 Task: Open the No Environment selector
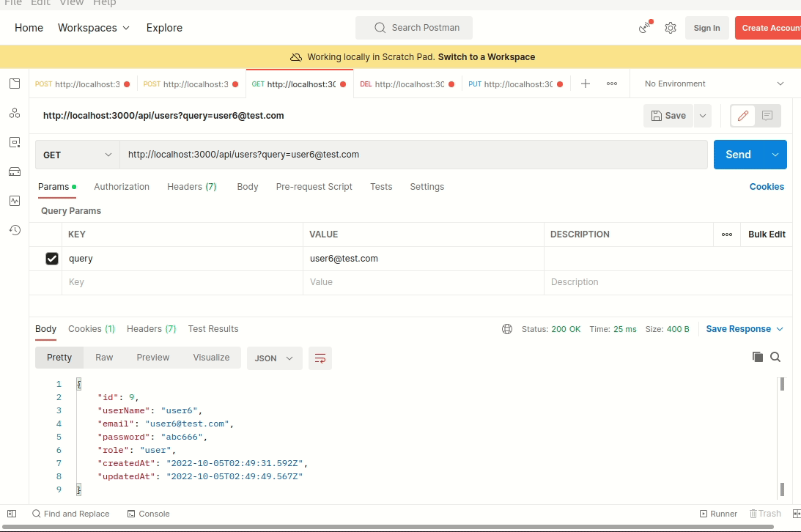tap(713, 84)
